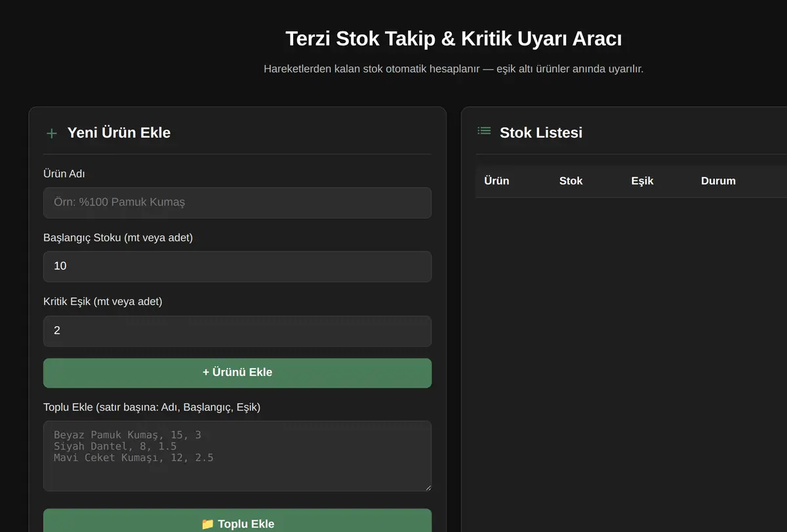Click the Ürün Adı label
The image size is (787, 532).
click(x=64, y=174)
